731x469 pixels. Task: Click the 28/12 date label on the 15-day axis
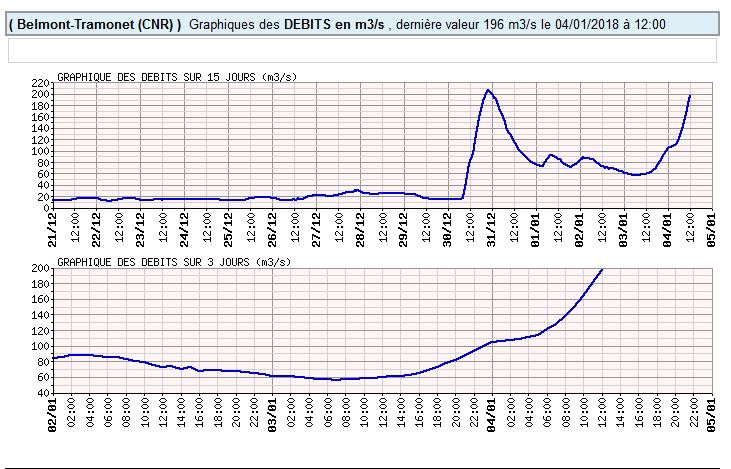(360, 226)
